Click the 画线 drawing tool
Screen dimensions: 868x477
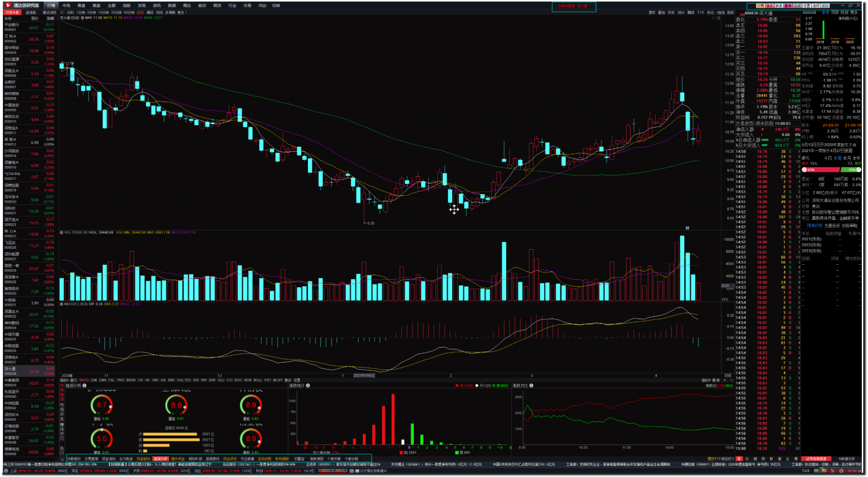click(691, 12)
